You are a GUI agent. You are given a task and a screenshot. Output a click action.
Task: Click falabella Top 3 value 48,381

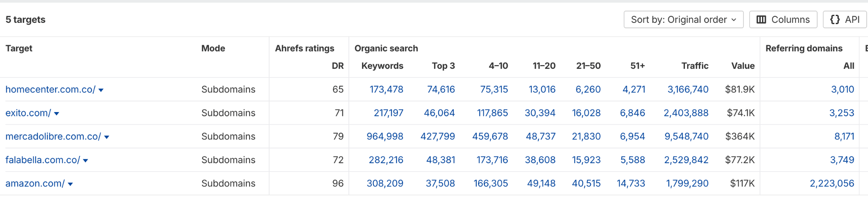(x=440, y=160)
